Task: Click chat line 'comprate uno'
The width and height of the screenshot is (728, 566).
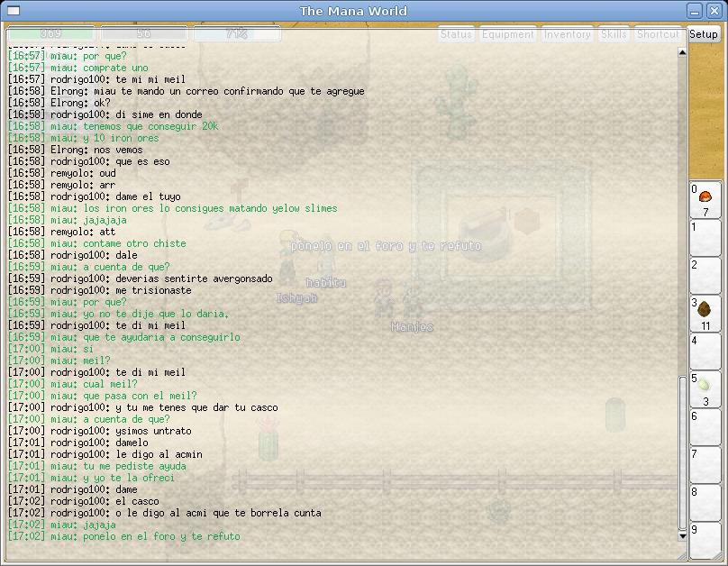Action: coord(77,68)
